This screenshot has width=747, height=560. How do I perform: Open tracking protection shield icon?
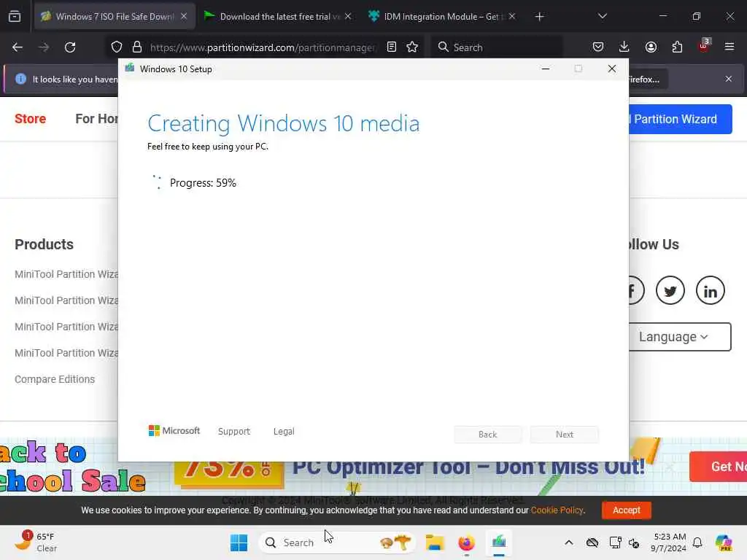coord(117,47)
